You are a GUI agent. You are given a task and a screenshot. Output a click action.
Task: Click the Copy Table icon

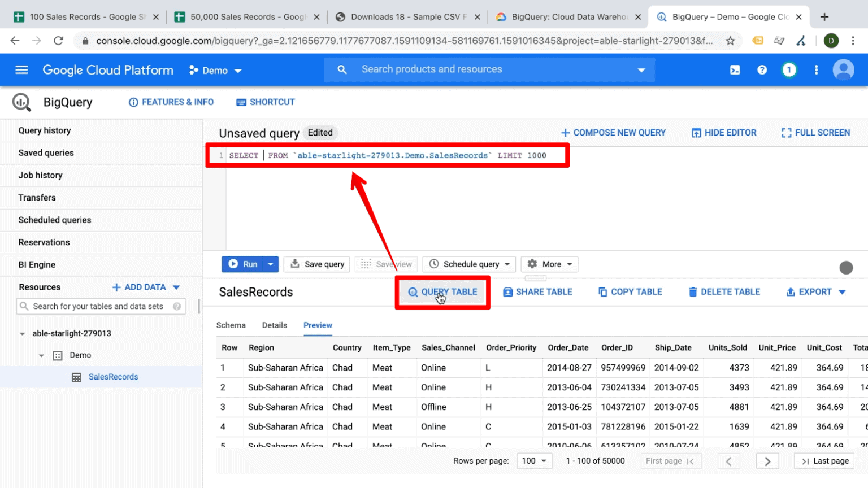pyautogui.click(x=604, y=291)
